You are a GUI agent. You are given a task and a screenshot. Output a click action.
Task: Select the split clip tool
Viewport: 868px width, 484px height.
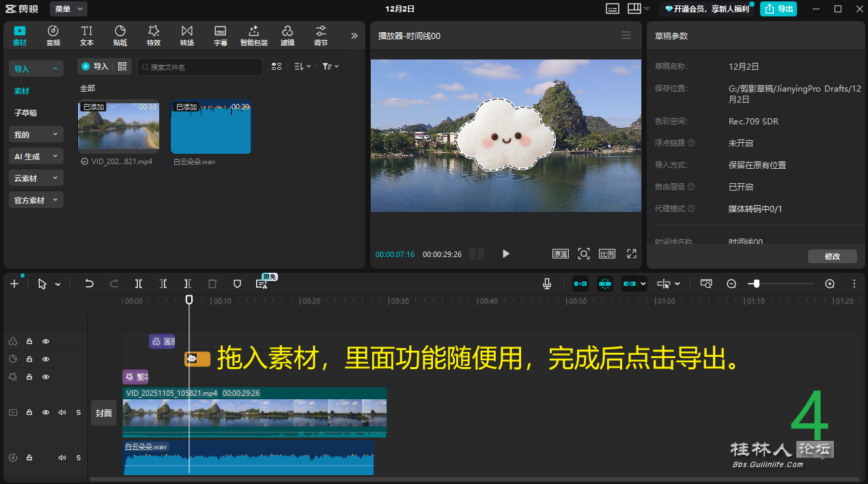tap(139, 284)
